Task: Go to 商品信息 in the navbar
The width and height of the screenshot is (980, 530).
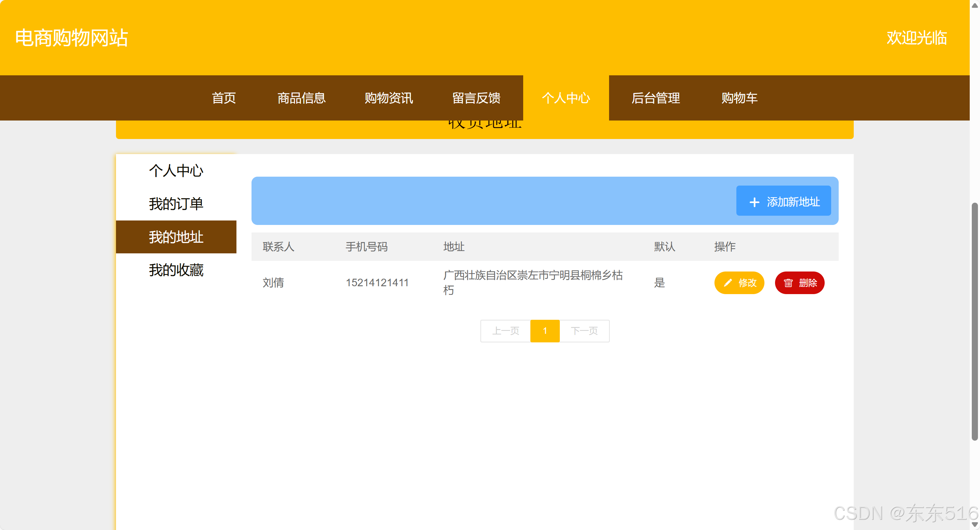Action: click(301, 98)
